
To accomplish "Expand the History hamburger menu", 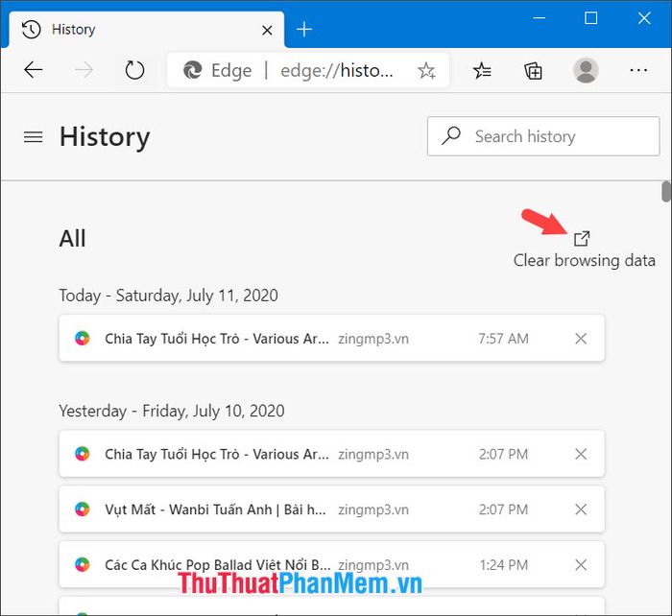I will point(34,137).
